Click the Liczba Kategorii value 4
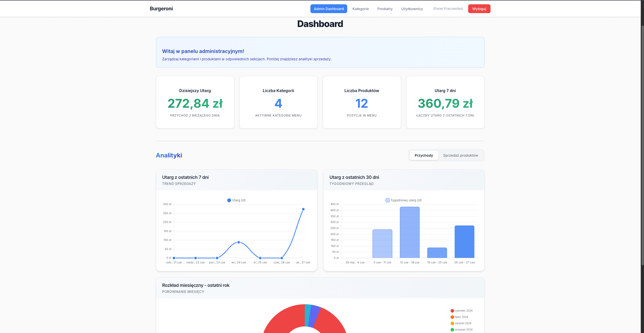 click(278, 103)
